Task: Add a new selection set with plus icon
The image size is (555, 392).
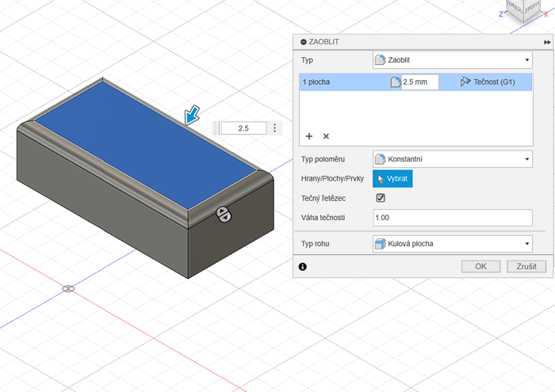Action: coord(309,136)
